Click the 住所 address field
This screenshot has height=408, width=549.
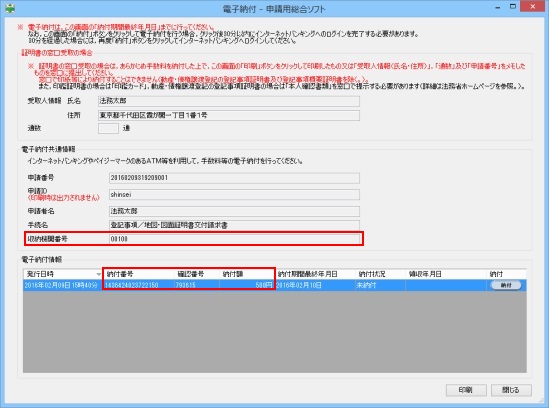tap(229, 115)
